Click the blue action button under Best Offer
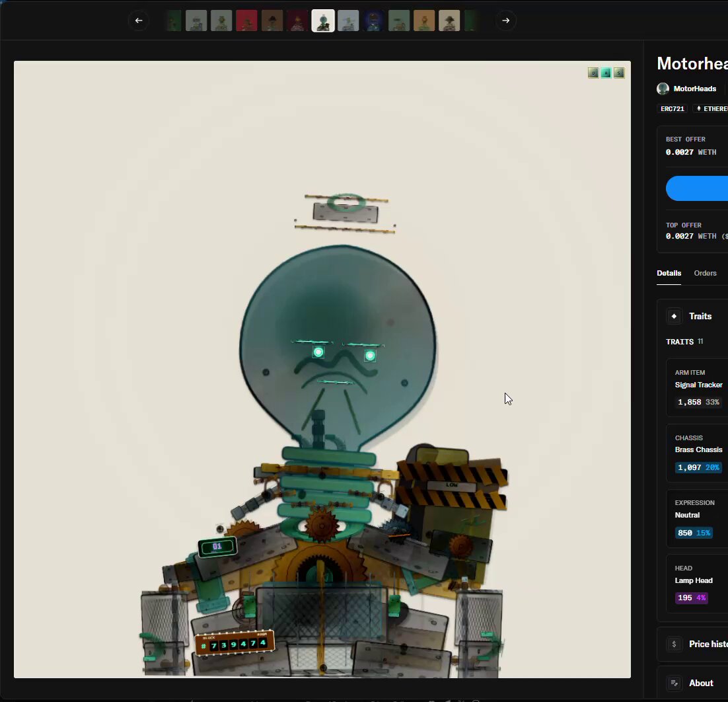Viewport: 728px width, 702px height. coord(697,188)
